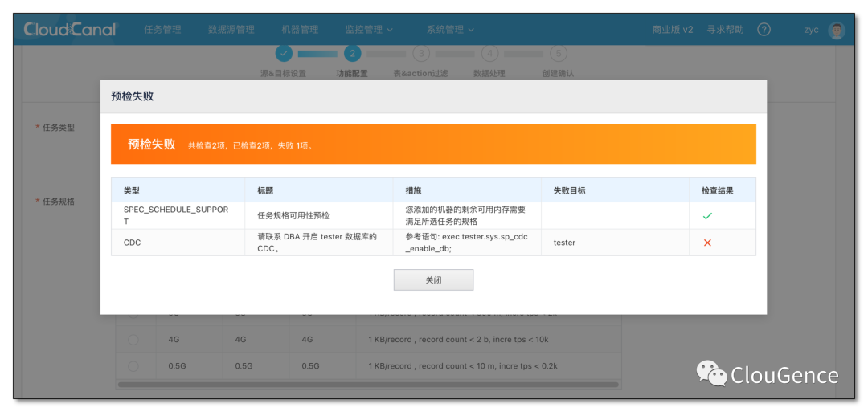
Task: Click the horizontal scrollbar under spec table
Action: pos(368,384)
